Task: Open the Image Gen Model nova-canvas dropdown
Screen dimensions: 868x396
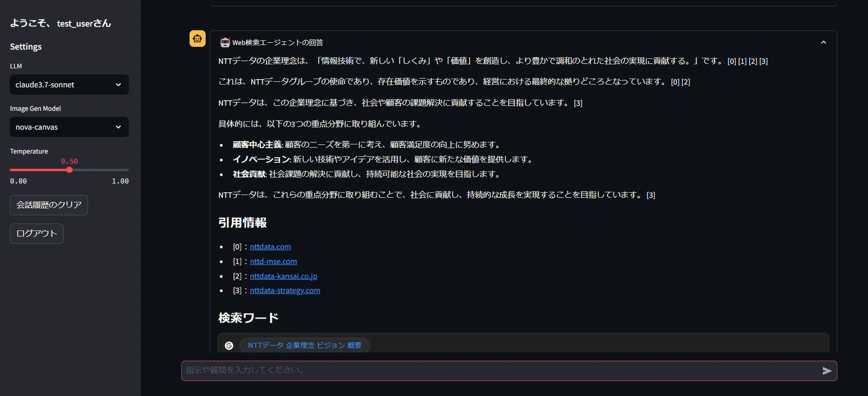Action: (x=69, y=127)
